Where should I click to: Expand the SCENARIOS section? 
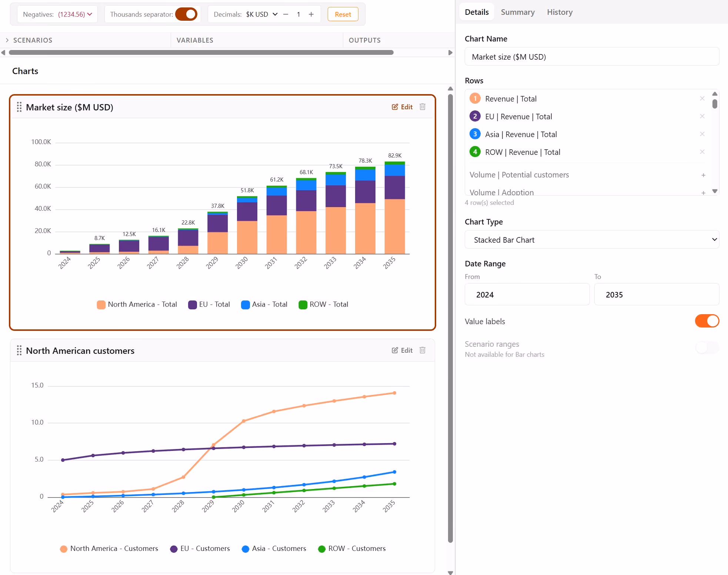point(7,40)
